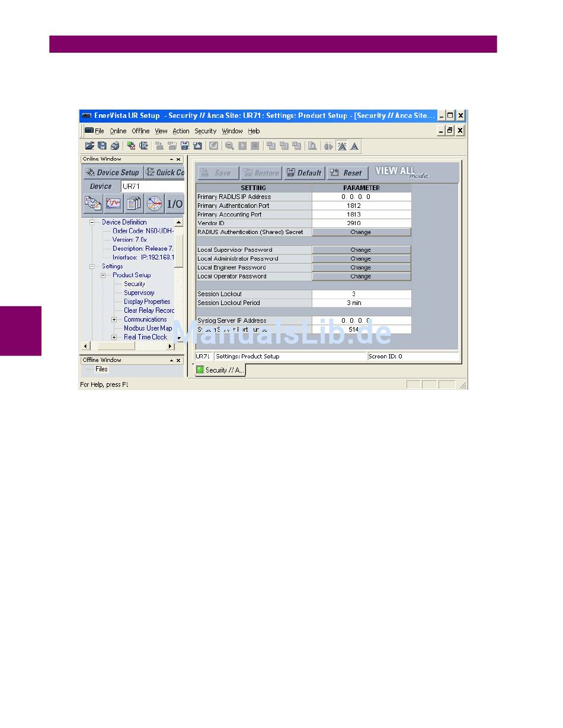The image size is (563, 728).
Task: Click the I/O icon under Device
Action: [175, 204]
